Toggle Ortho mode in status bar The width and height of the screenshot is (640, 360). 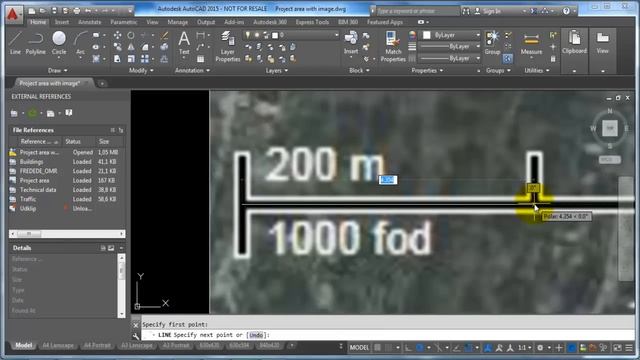408,348
